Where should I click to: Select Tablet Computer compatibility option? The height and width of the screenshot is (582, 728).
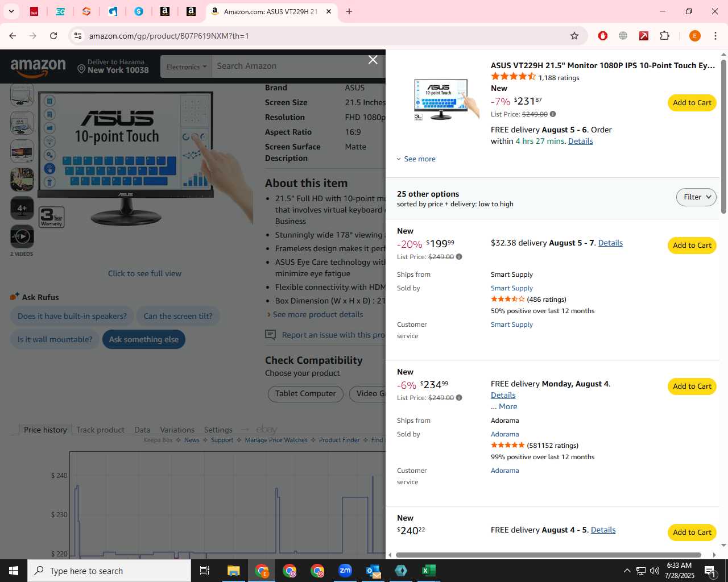click(x=305, y=394)
